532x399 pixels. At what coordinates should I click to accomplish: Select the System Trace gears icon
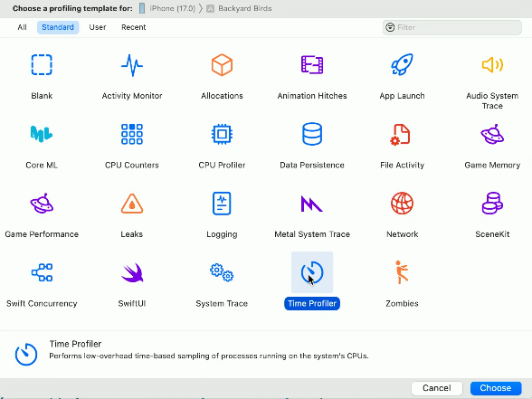point(222,272)
